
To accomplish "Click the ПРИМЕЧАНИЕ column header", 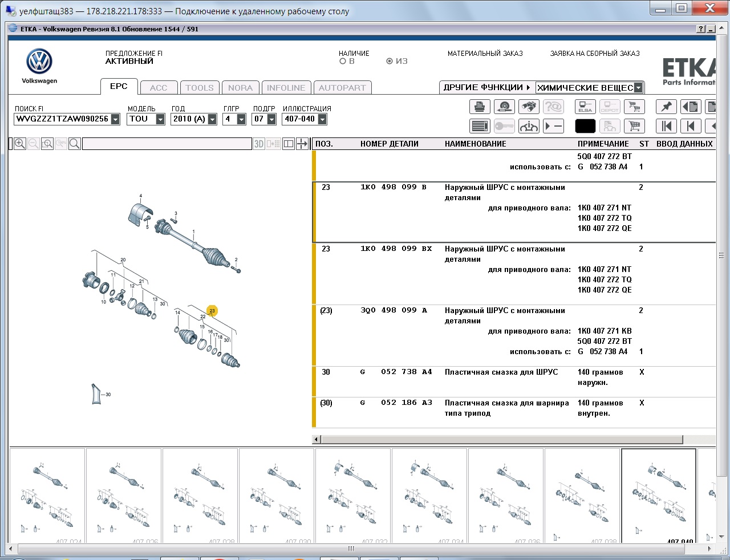I will click(603, 144).
